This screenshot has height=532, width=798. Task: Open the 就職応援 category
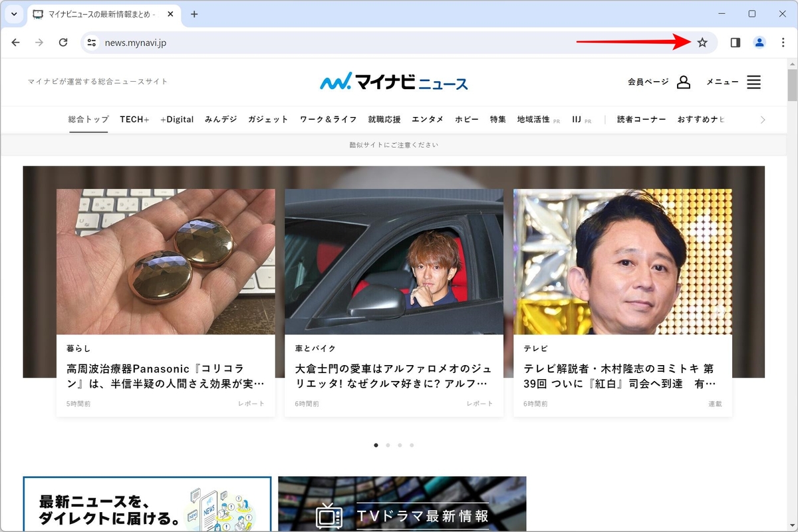[x=384, y=120]
